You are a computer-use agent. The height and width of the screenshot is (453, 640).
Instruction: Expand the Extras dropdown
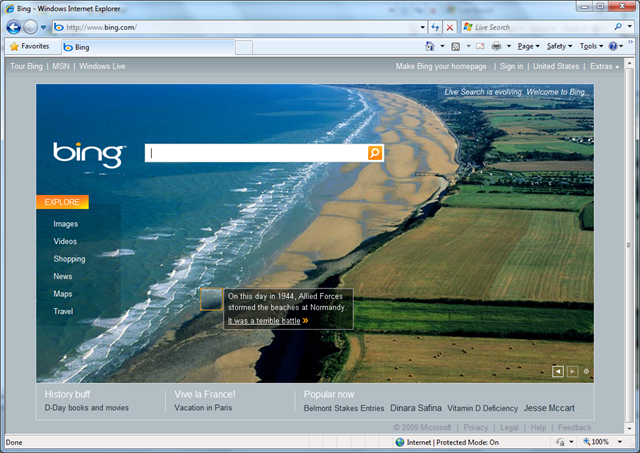coord(604,66)
